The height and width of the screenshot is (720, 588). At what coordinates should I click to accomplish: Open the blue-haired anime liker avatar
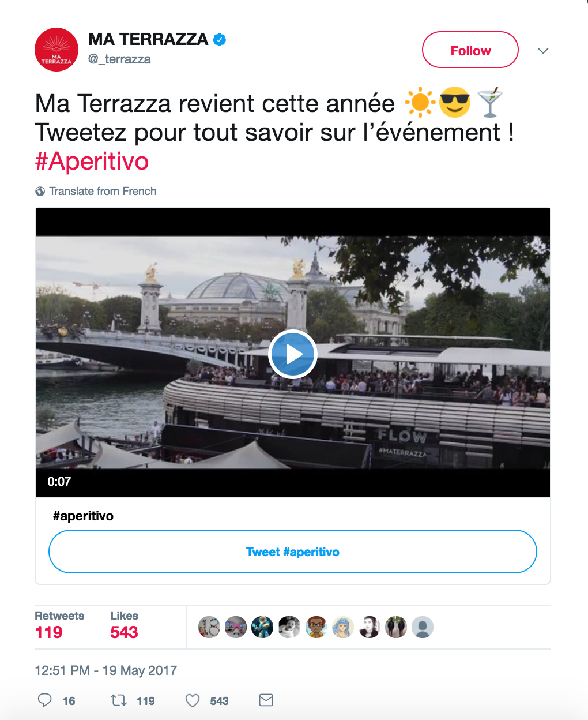[342, 627]
